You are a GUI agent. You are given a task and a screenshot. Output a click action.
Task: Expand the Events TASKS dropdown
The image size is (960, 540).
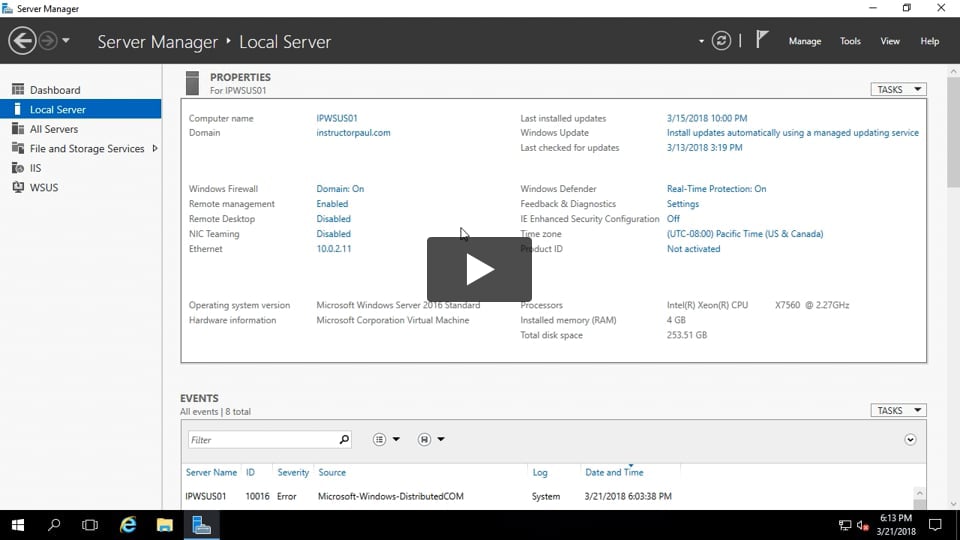click(898, 411)
